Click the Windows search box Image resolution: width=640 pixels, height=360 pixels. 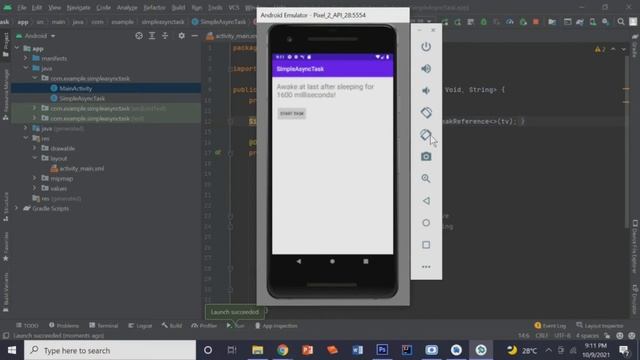pos(110,350)
